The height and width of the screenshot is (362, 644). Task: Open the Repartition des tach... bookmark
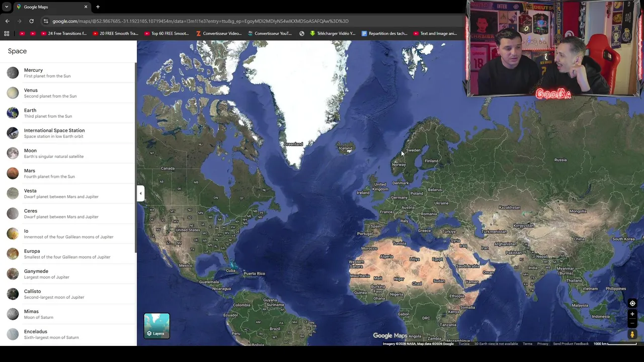tap(384, 34)
